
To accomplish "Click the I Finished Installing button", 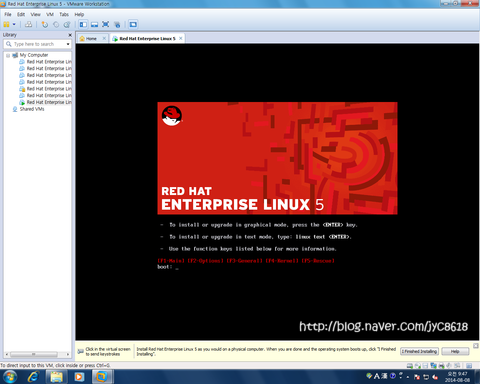I will tap(419, 351).
